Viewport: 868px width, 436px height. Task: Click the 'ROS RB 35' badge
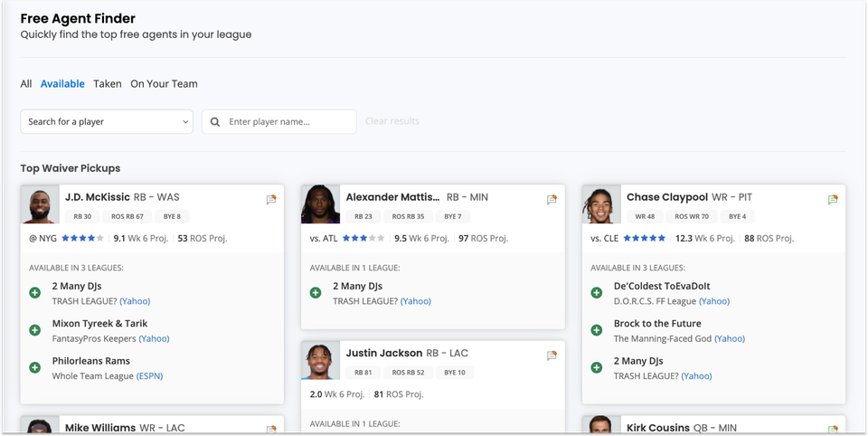(x=408, y=216)
